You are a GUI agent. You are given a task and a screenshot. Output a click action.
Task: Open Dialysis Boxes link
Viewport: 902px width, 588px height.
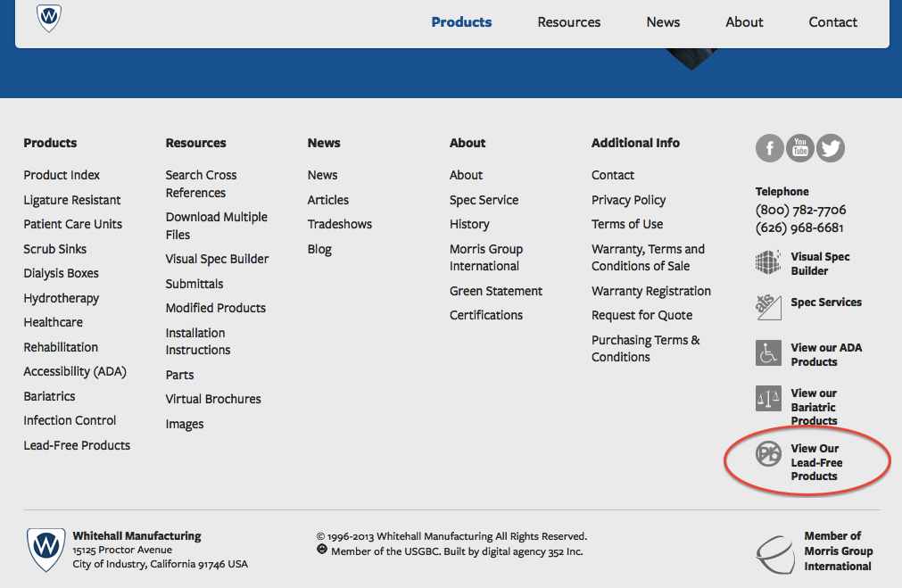tap(61, 273)
